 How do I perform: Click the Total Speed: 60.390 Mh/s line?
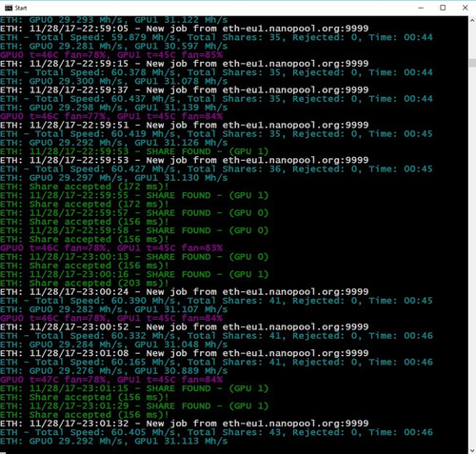tap(216, 301)
